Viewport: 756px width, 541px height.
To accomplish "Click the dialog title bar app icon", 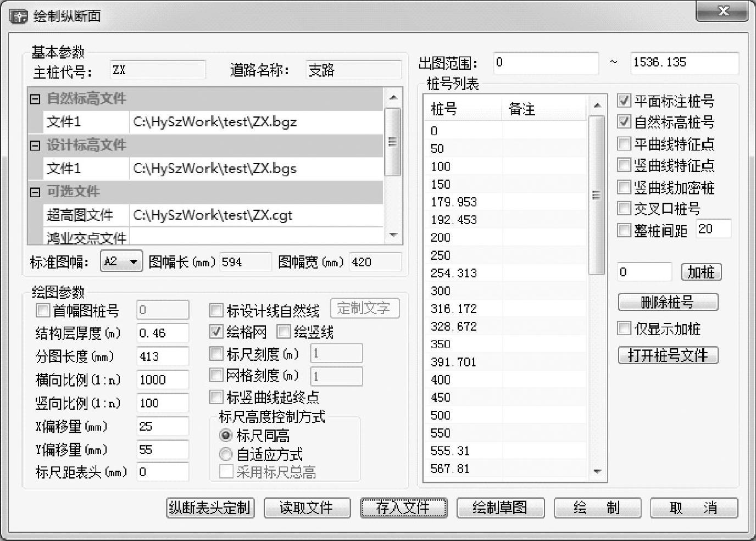I will click(x=18, y=15).
